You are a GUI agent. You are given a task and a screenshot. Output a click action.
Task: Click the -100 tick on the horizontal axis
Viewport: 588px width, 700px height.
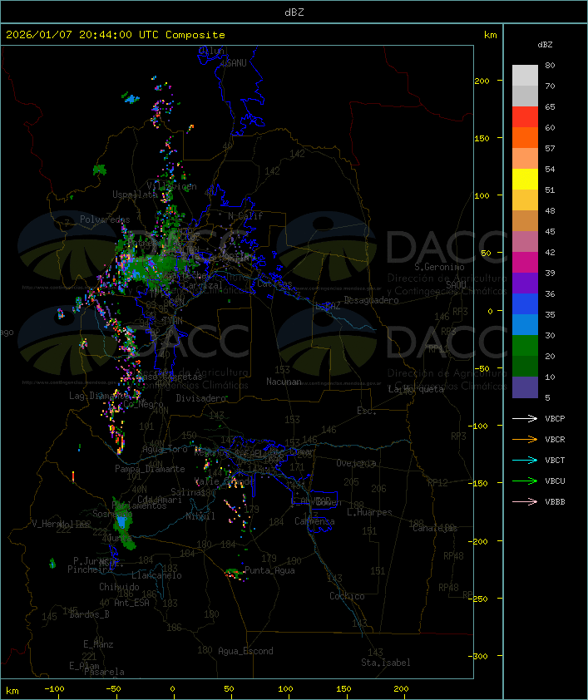[x=54, y=689]
